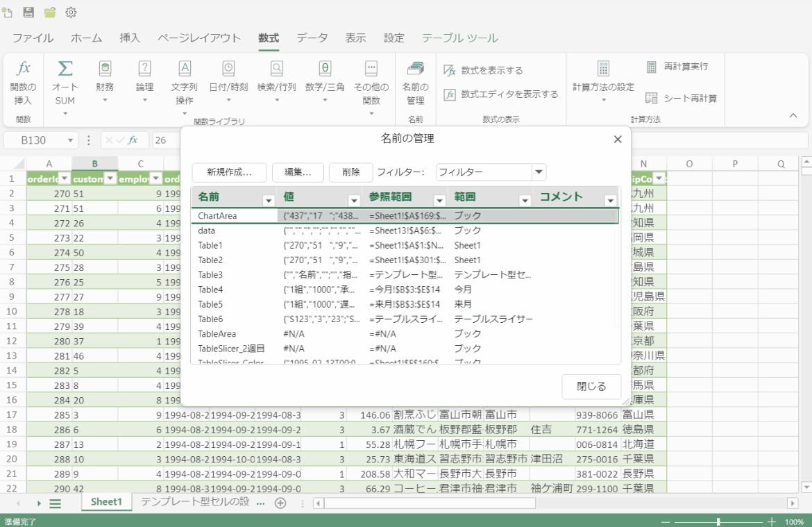The image size is (812, 527).
Task: Open filter dropdown on 参照範囲 column header
Action: [439, 201]
